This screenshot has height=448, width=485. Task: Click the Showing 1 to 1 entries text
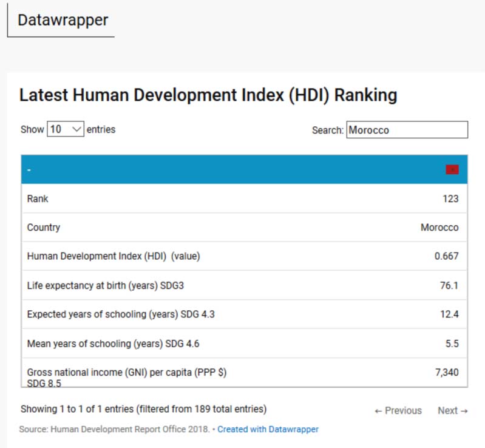[143, 409]
